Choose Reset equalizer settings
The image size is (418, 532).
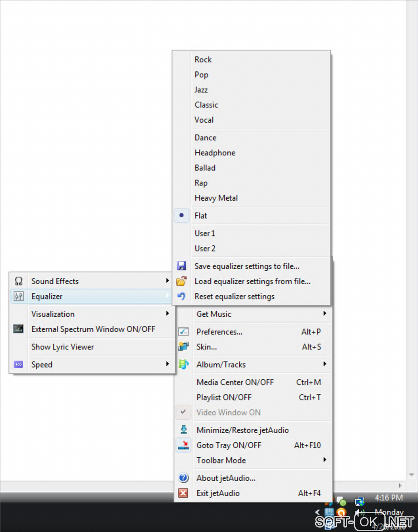pos(251,297)
